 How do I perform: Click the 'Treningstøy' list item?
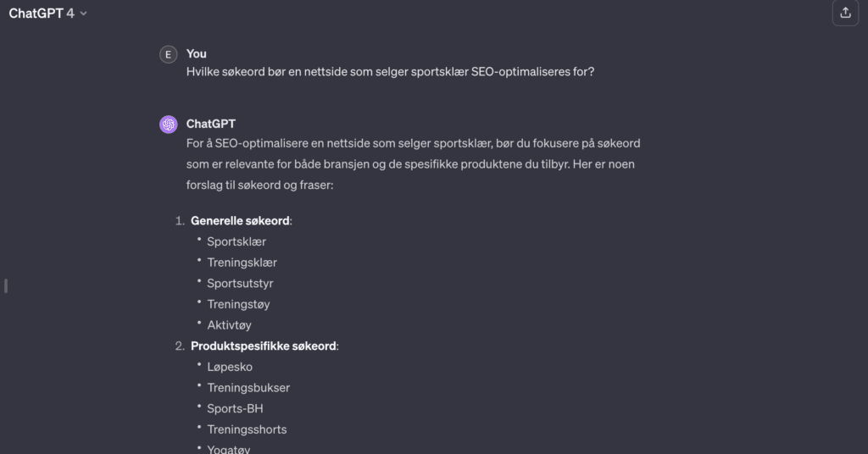[x=238, y=304]
